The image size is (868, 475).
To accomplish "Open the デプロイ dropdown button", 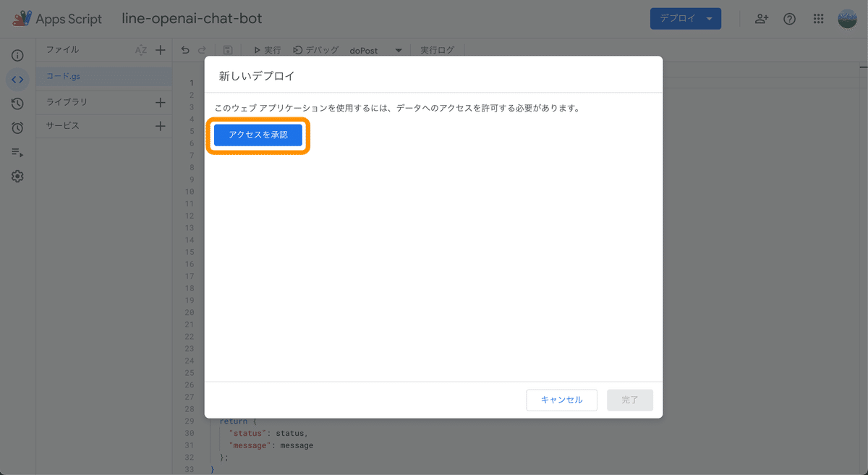I will pos(685,19).
